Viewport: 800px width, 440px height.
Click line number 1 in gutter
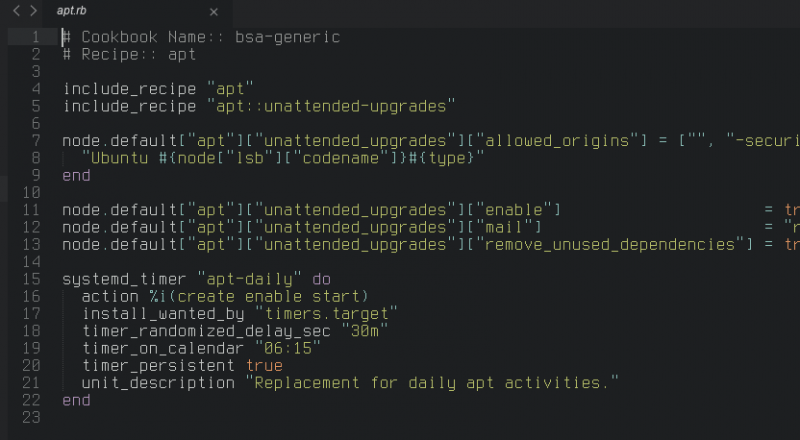coord(36,37)
